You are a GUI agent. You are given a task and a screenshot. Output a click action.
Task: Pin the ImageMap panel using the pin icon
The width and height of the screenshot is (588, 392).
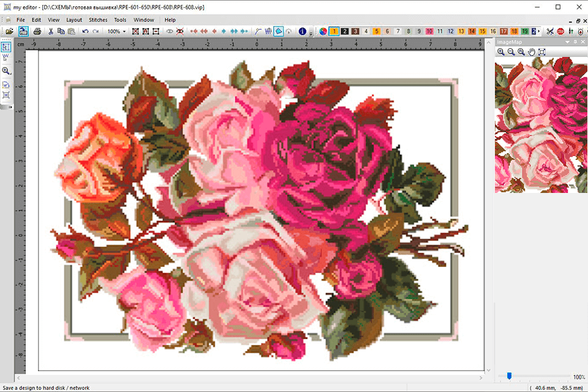pyautogui.click(x=575, y=42)
